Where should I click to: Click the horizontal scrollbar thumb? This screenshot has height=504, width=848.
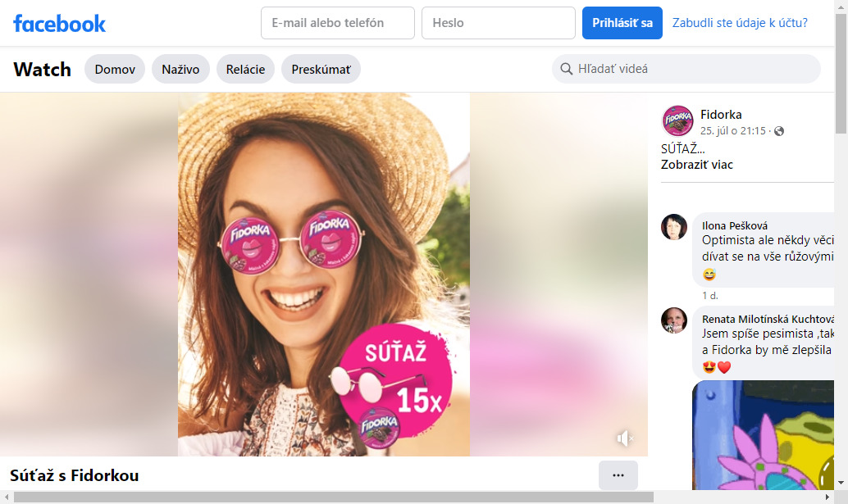(x=334, y=497)
